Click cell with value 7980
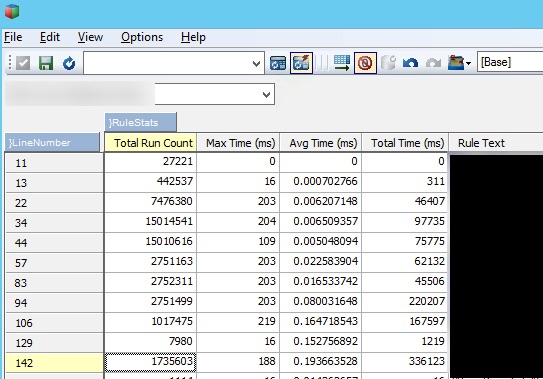This screenshot has height=379, width=543. tap(151, 342)
